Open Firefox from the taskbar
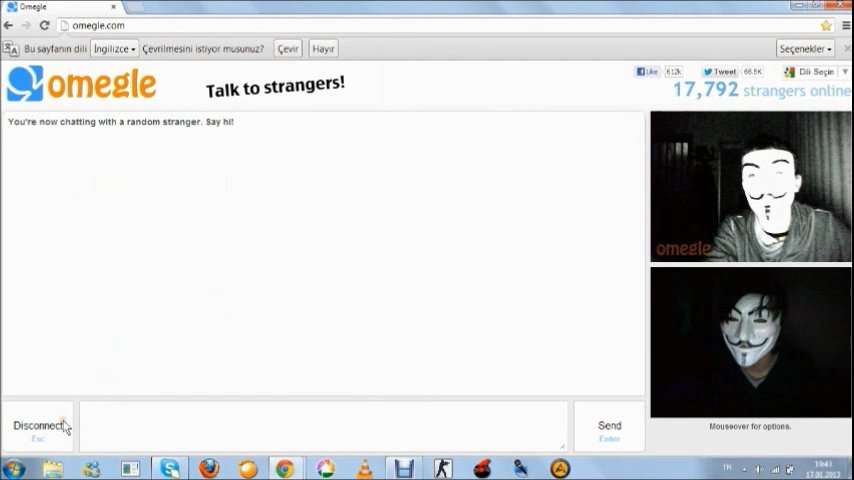 209,469
